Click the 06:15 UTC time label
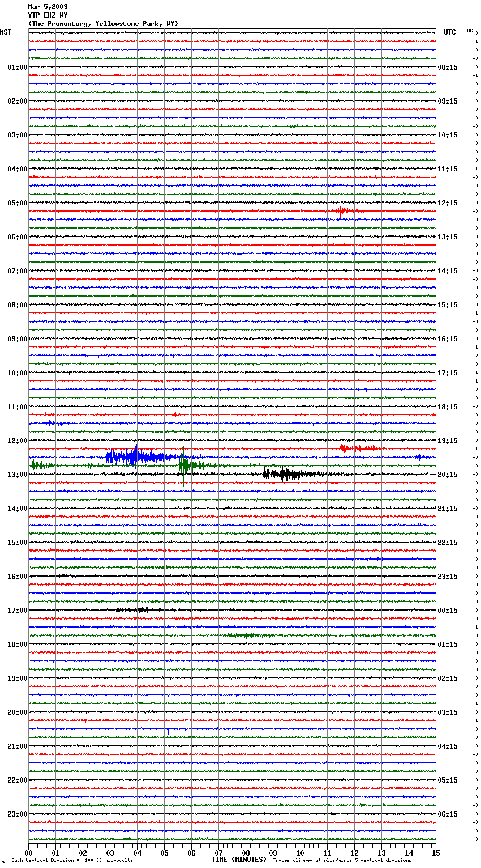Screen dimensions: 481x868 [x=448, y=814]
